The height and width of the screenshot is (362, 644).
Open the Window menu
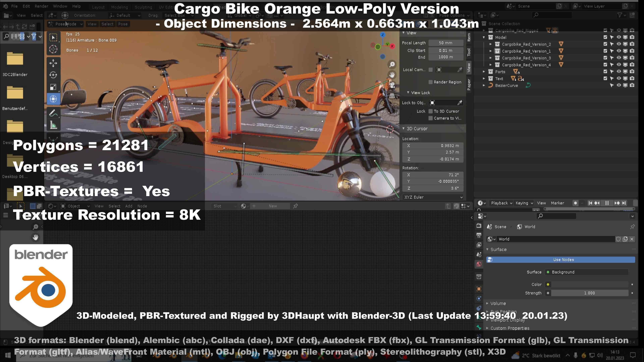60,6
